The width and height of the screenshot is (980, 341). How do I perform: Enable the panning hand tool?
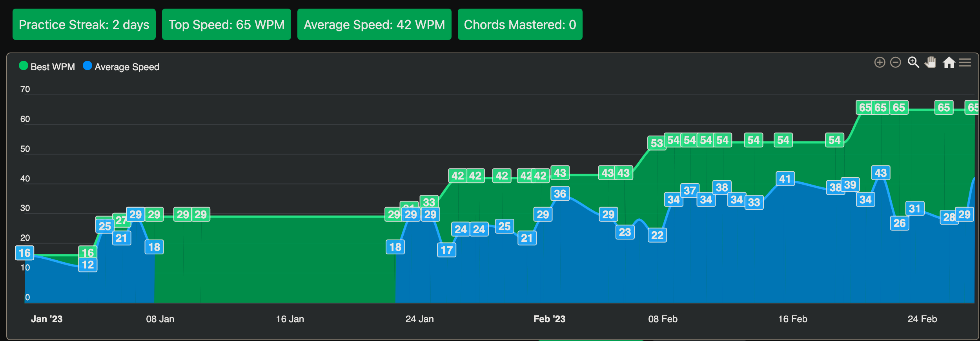(x=931, y=63)
